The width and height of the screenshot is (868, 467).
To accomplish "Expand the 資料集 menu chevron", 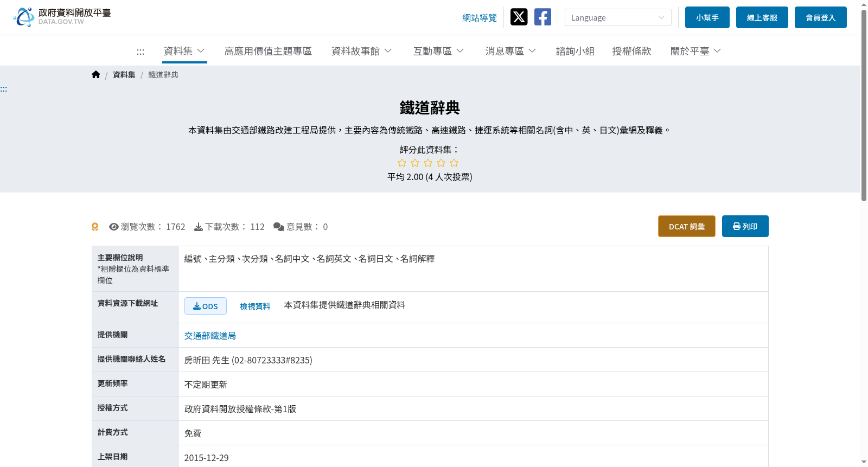I will point(201,51).
